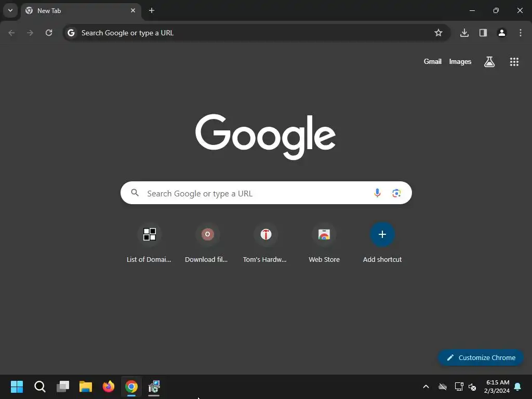This screenshot has height=399, width=532.
Task: Click the Google logo
Action: click(265, 137)
